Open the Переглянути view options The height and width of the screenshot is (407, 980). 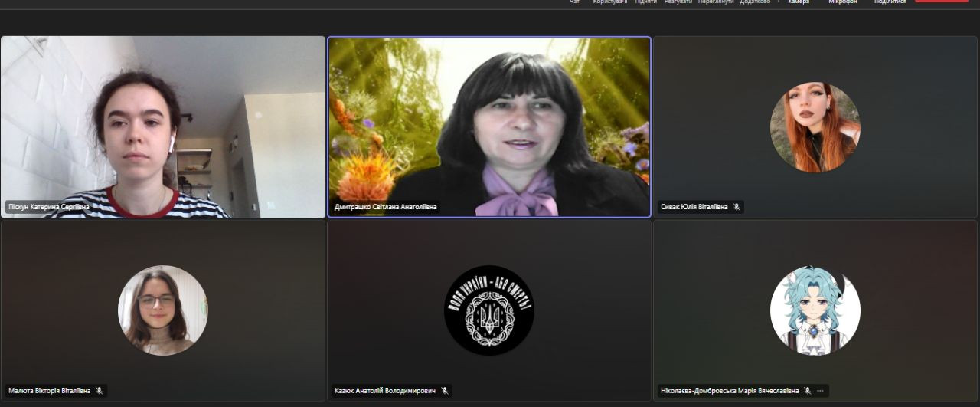pos(715,2)
